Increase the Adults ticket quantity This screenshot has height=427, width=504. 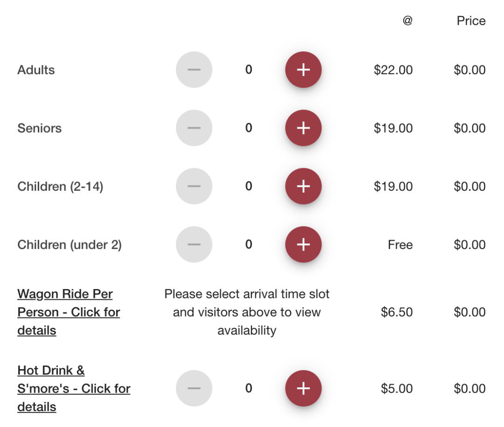pyautogui.click(x=303, y=70)
